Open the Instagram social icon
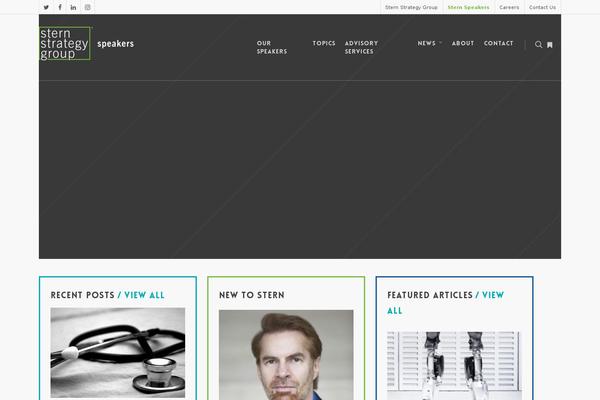The height and width of the screenshot is (400, 600). pyautogui.click(x=88, y=7)
